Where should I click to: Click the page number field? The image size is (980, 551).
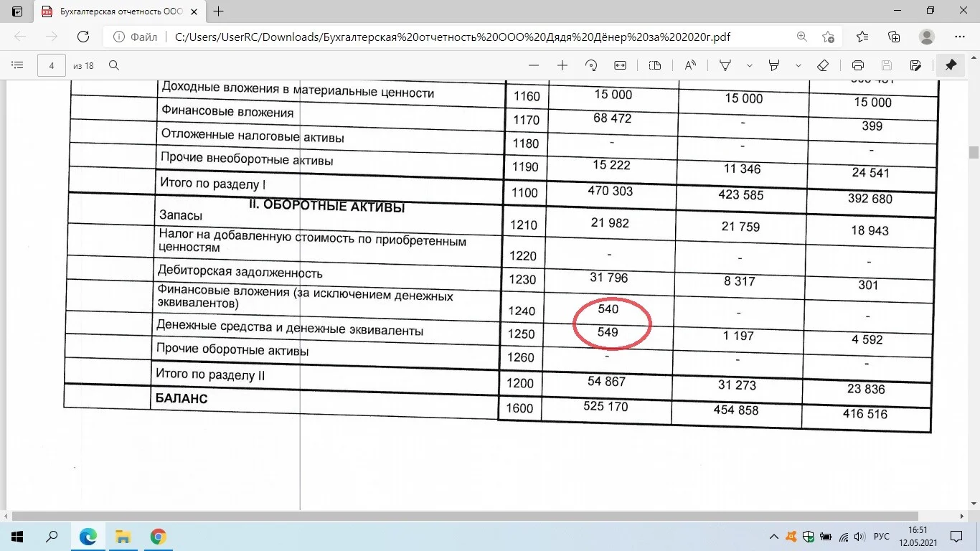[52, 65]
